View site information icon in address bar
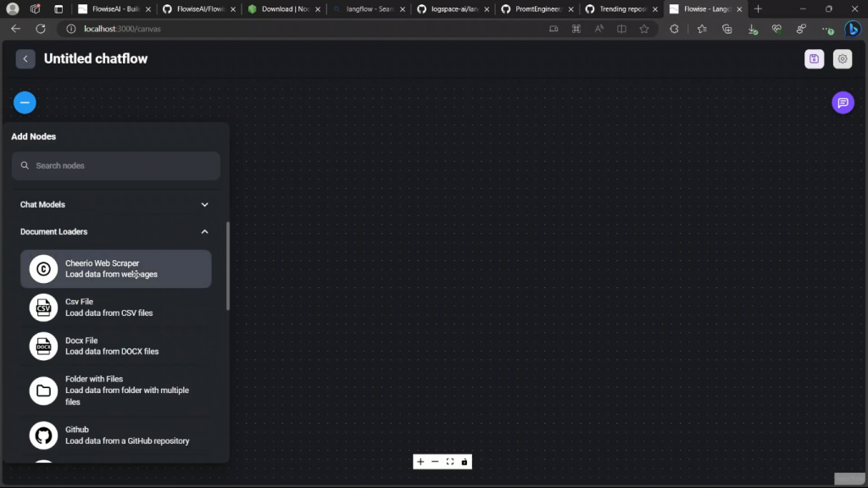This screenshot has height=488, width=868. click(x=71, y=29)
